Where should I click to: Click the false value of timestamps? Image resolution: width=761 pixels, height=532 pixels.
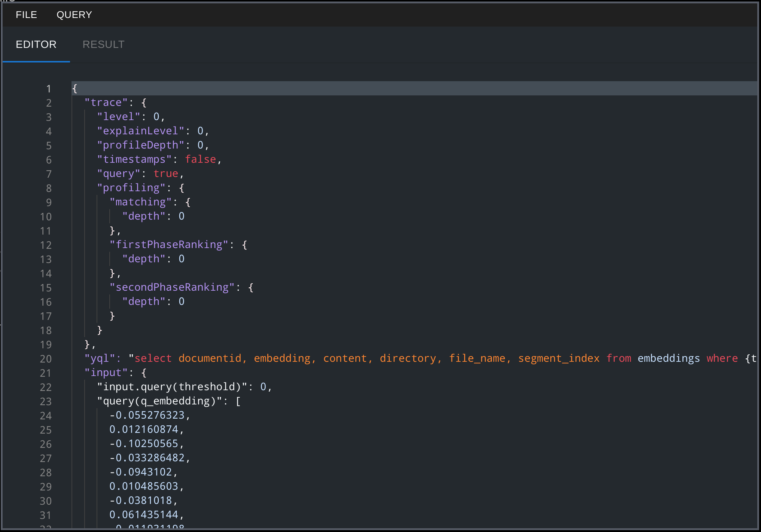[x=200, y=159]
